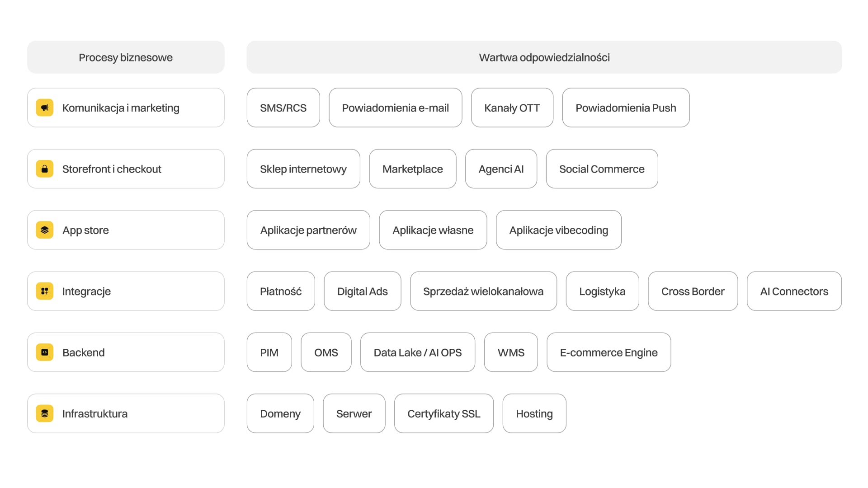
Task: Open the Certyfikaty SSL tile
Action: [444, 413]
